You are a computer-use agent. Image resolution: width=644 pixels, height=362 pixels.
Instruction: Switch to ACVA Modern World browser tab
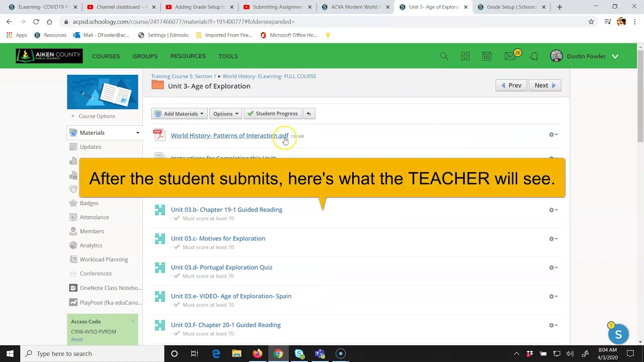[x=355, y=7]
